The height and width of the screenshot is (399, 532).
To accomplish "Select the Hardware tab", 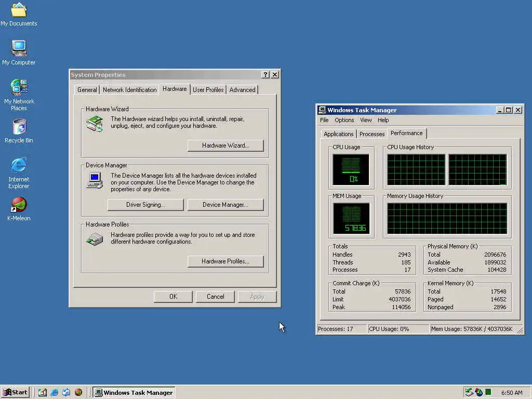I will click(175, 89).
